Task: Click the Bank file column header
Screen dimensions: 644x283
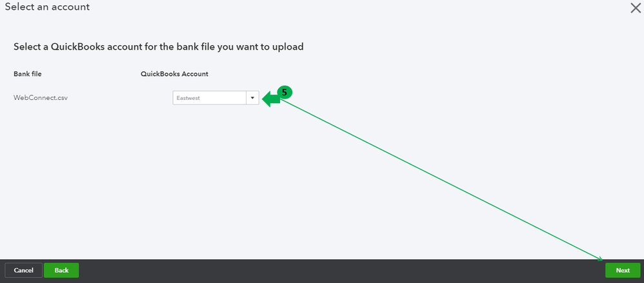Action: [x=27, y=74]
